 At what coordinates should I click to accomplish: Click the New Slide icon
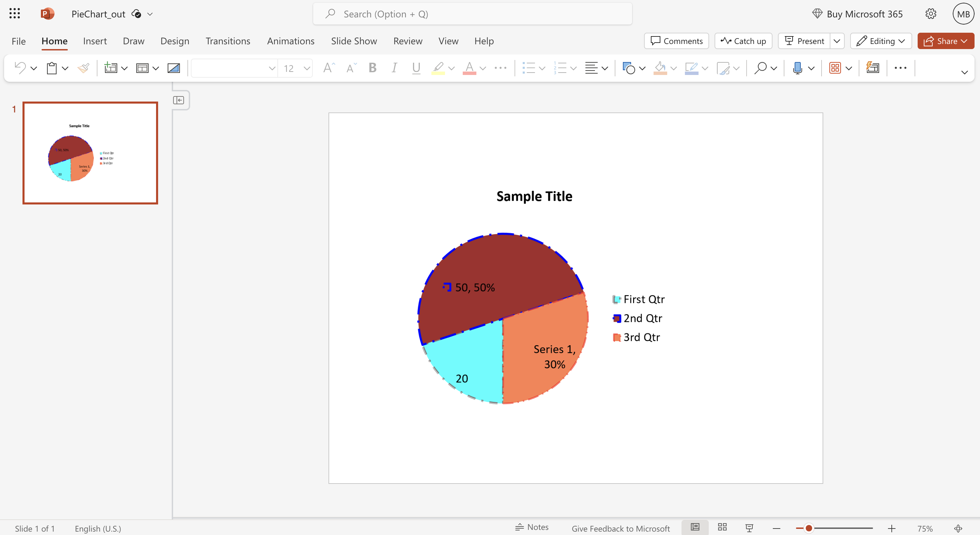pos(110,68)
